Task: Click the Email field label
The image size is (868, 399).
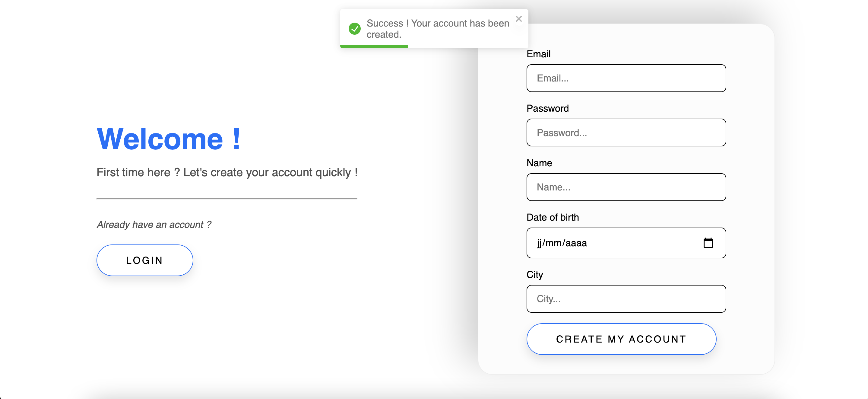Action: [538, 54]
